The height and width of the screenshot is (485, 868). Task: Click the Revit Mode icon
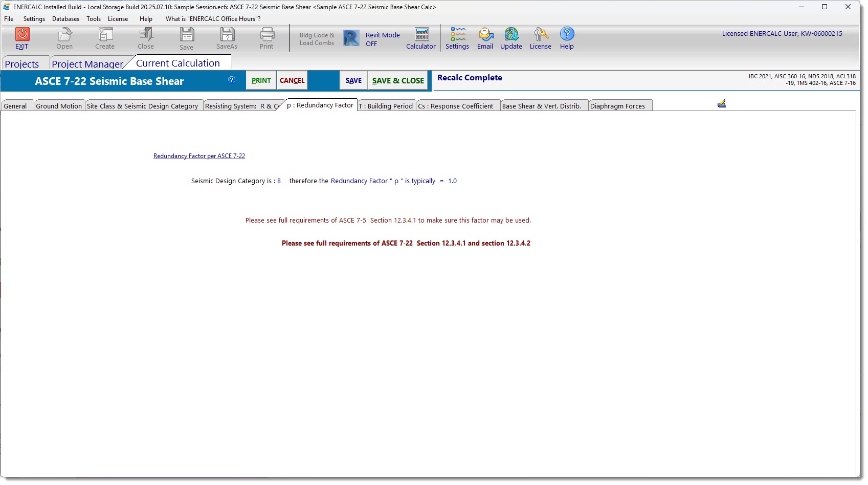click(x=351, y=38)
